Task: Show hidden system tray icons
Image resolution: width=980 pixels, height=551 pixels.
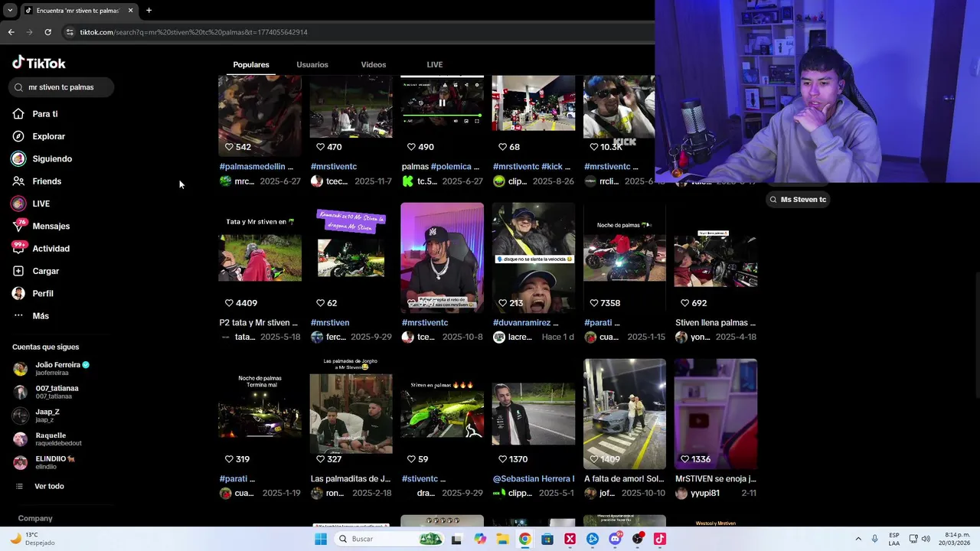Action: pyautogui.click(x=858, y=539)
